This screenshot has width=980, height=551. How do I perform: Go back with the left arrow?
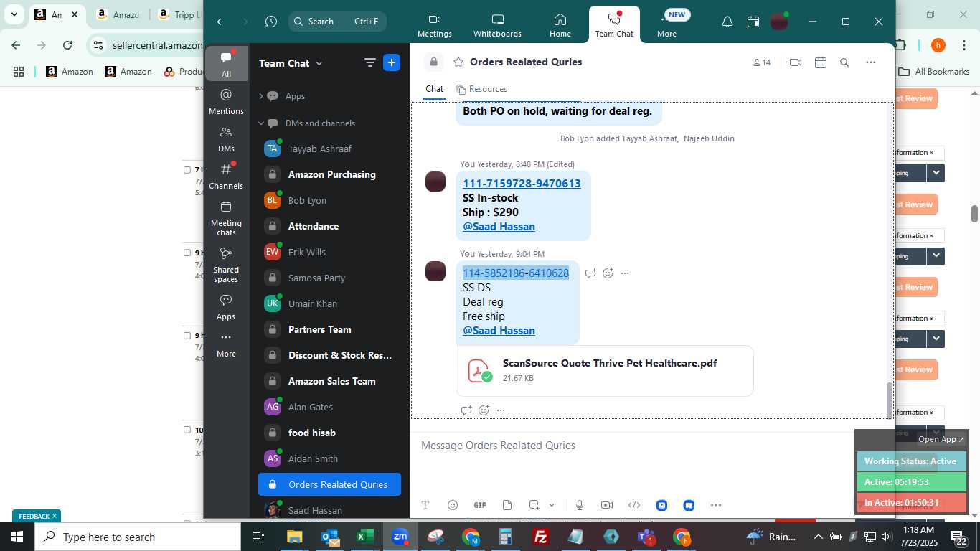click(220, 22)
